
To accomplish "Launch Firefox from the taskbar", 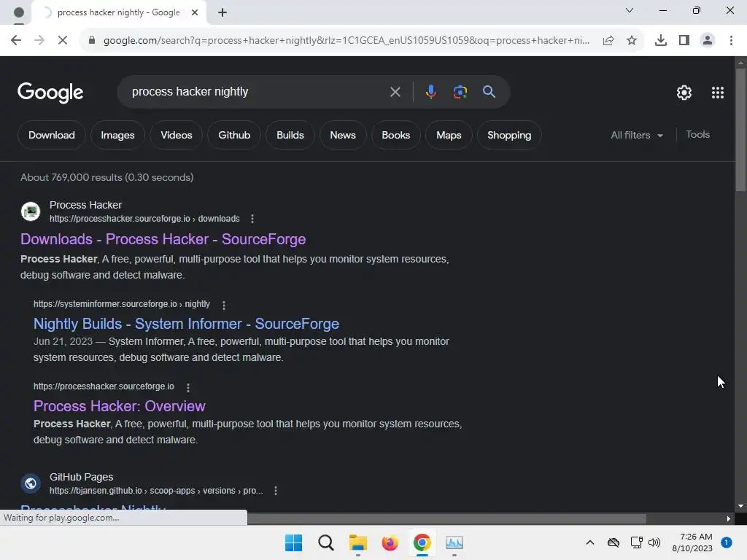I will click(390, 542).
